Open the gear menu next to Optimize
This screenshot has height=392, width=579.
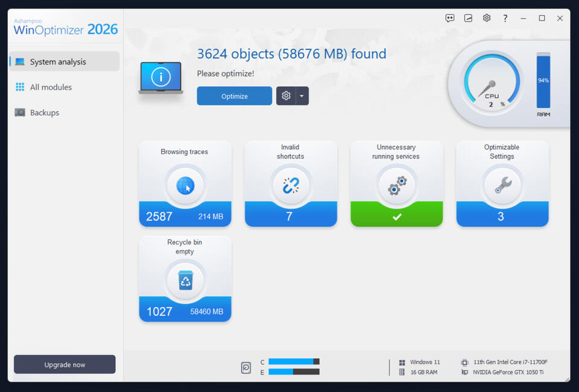click(286, 95)
